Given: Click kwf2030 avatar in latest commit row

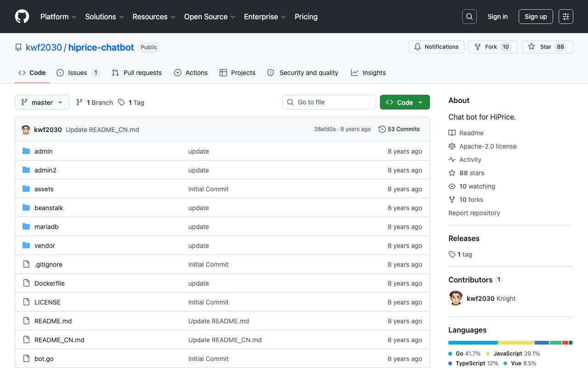Looking at the screenshot, I should coord(26,130).
